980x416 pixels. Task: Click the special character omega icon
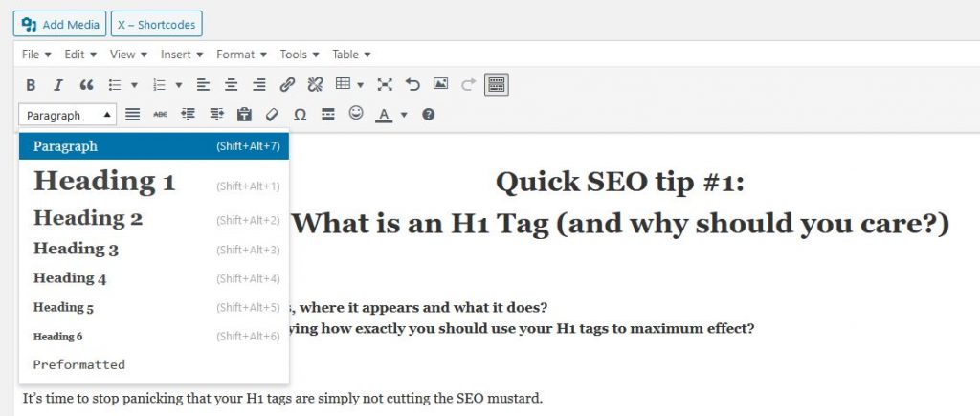[300, 115]
